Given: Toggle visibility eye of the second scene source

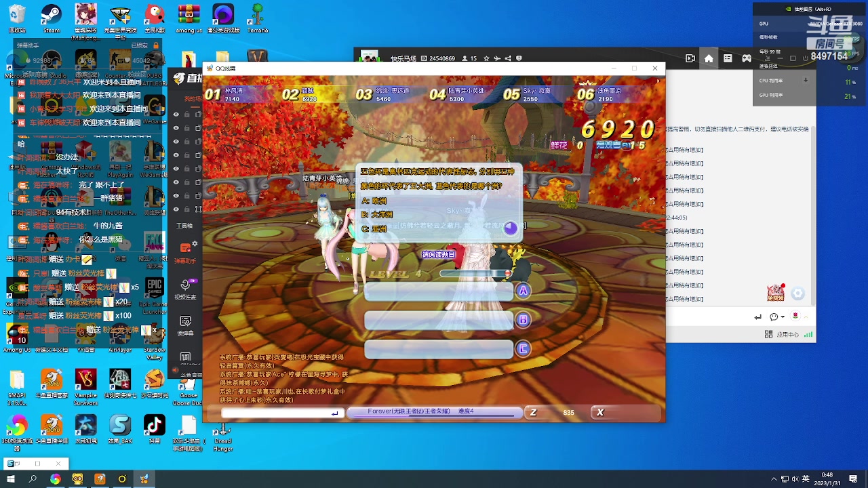Looking at the screenshot, I should 176,128.
